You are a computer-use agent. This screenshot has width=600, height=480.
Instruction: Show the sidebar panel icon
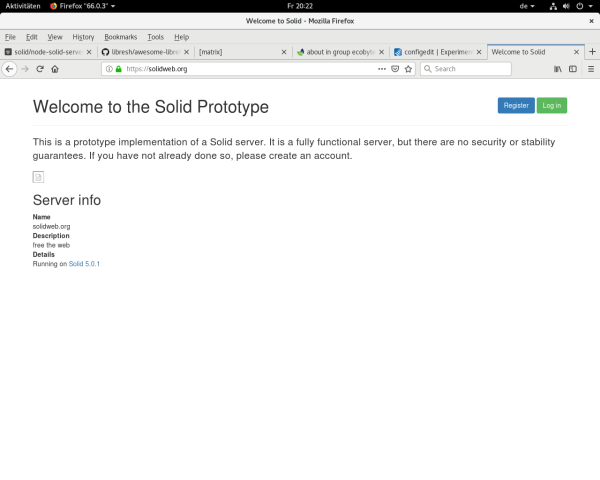(573, 69)
